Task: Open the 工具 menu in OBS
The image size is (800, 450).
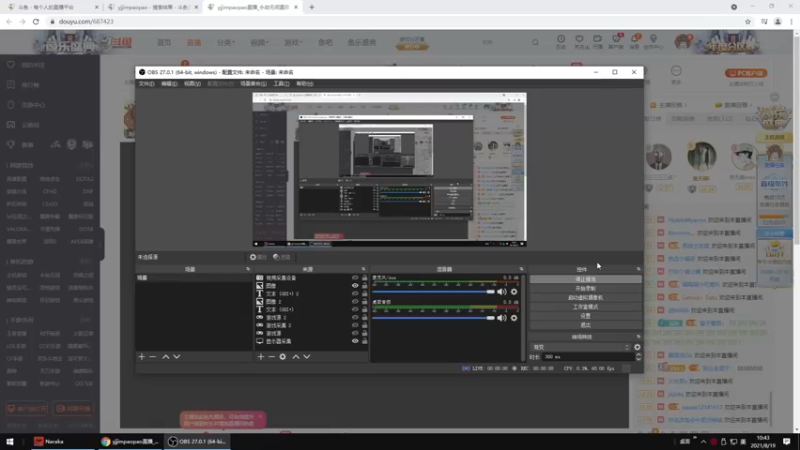Action: click(x=281, y=84)
